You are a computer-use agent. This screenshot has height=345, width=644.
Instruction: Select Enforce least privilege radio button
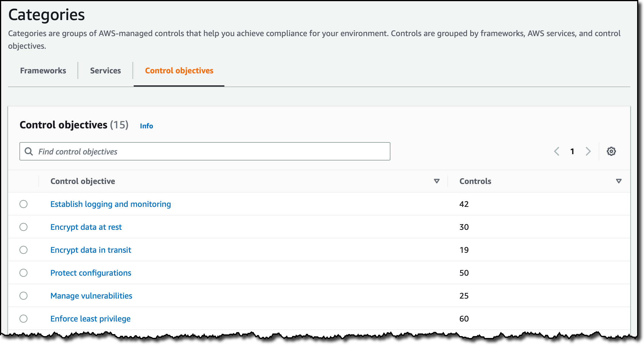coord(23,319)
